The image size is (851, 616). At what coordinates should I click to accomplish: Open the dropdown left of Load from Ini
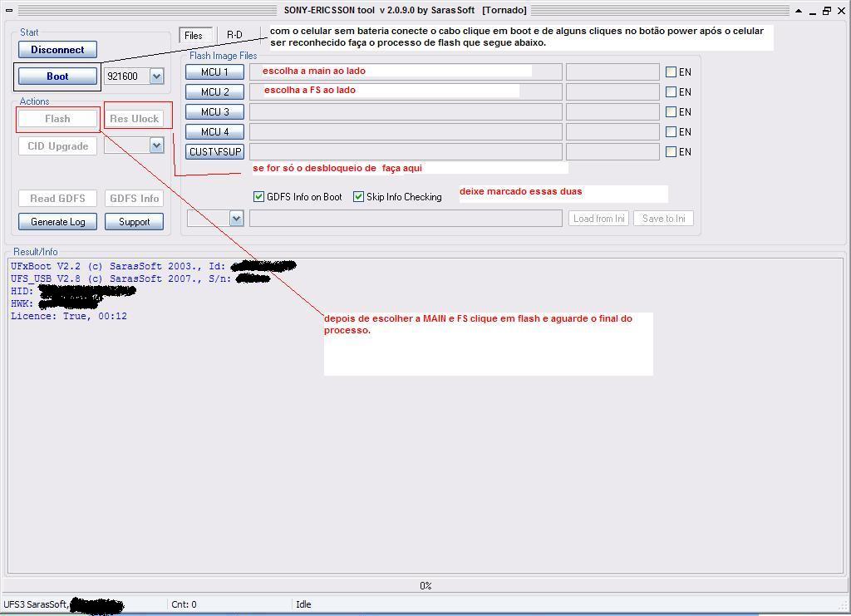click(236, 218)
